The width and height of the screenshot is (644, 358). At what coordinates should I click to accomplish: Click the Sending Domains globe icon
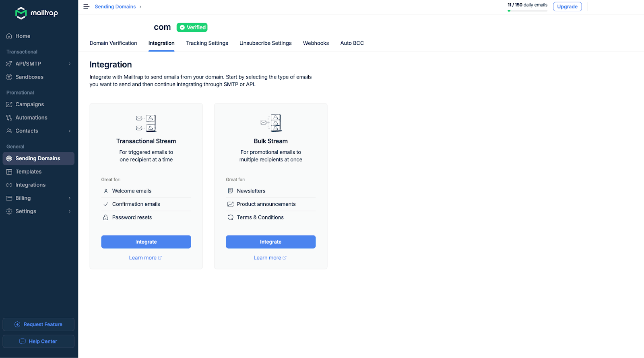coord(9,159)
